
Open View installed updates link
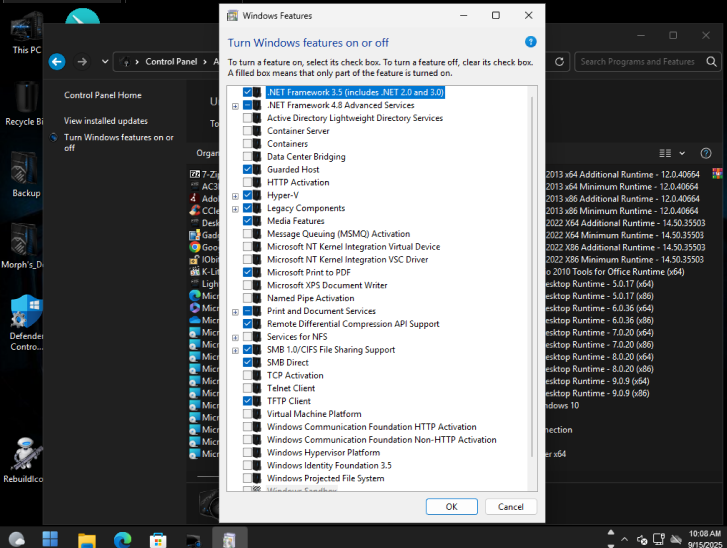(x=106, y=121)
